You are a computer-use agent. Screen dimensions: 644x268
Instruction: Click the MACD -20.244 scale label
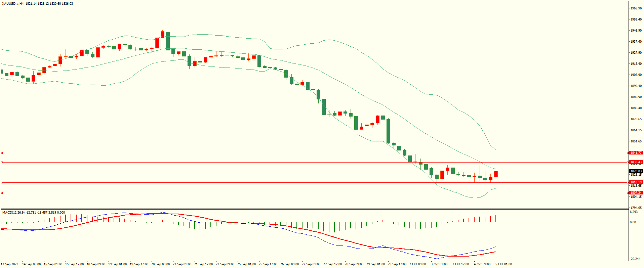click(x=635, y=259)
